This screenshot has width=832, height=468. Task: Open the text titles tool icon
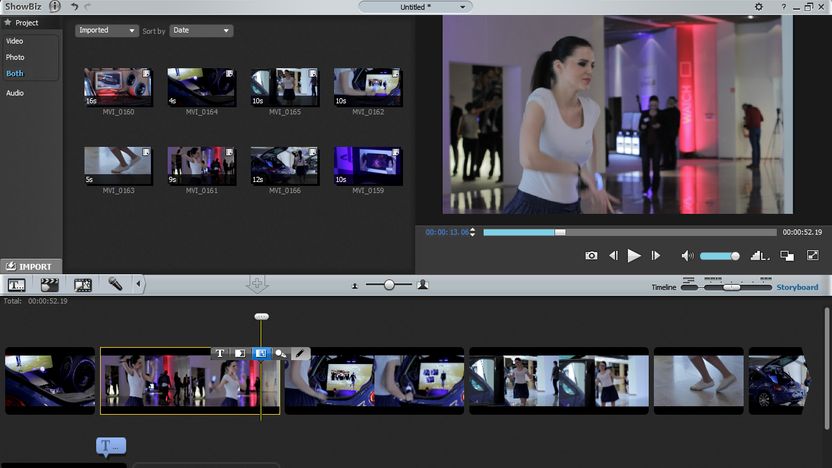pyautogui.click(x=16, y=285)
